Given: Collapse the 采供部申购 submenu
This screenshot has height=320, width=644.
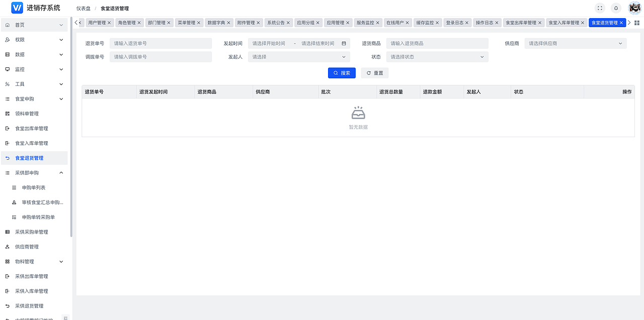Looking at the screenshot, I should (x=35, y=172).
